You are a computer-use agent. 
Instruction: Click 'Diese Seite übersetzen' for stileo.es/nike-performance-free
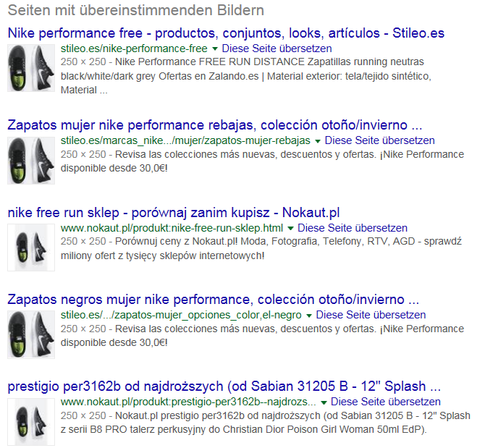[x=277, y=48]
